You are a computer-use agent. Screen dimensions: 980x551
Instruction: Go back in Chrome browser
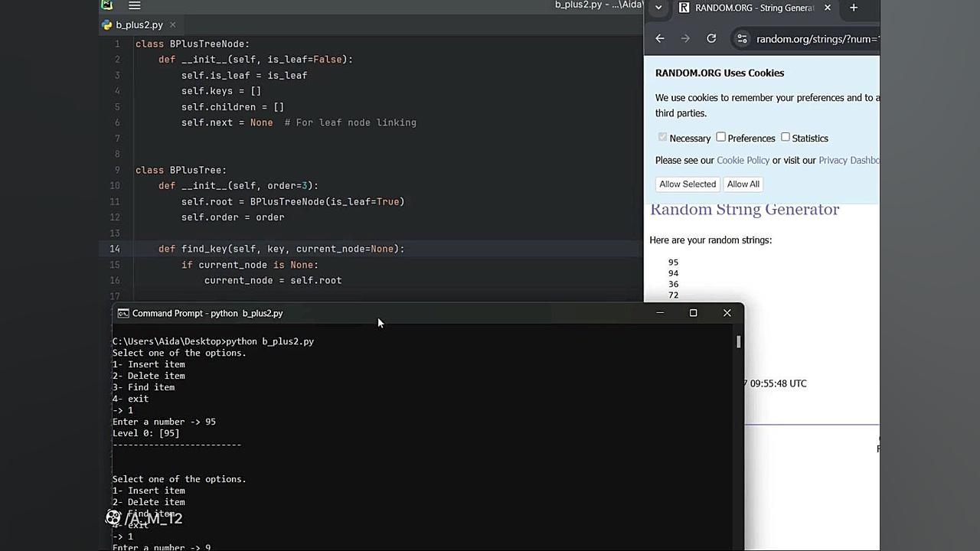point(660,38)
